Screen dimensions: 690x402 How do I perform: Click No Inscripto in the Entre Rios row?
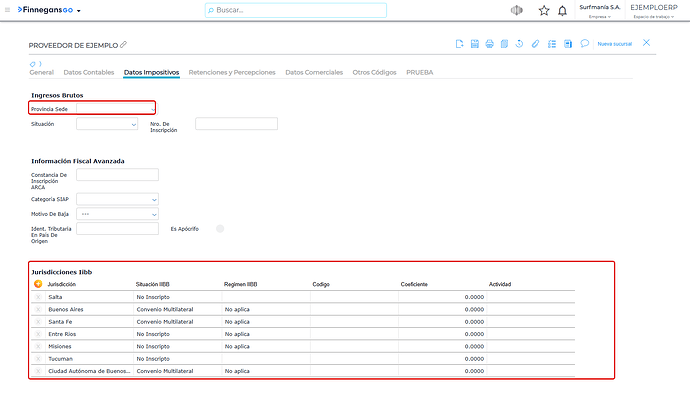[x=153, y=334]
